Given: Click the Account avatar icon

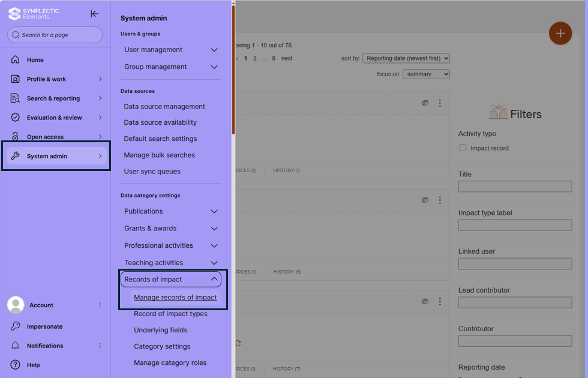Looking at the screenshot, I should (x=16, y=305).
